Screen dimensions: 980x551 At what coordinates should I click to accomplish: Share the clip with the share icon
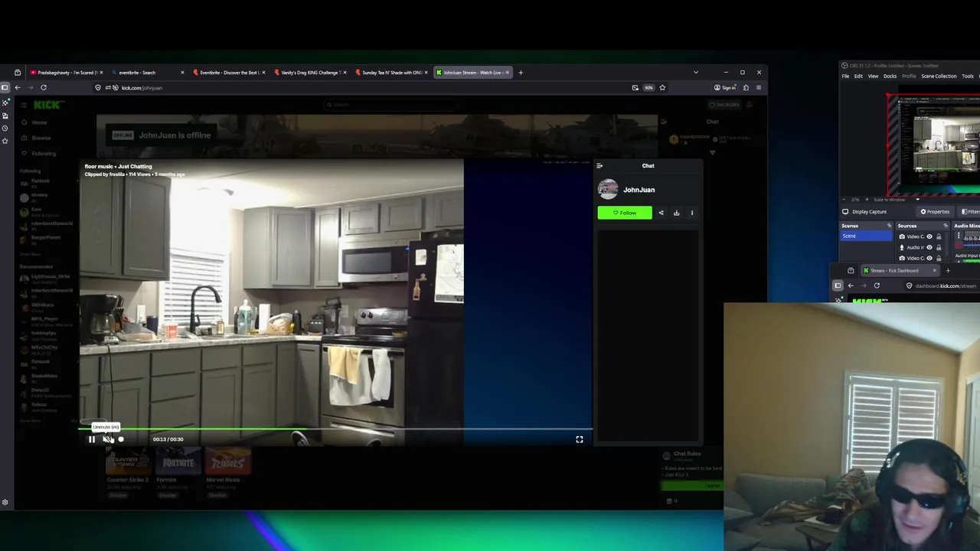(661, 213)
